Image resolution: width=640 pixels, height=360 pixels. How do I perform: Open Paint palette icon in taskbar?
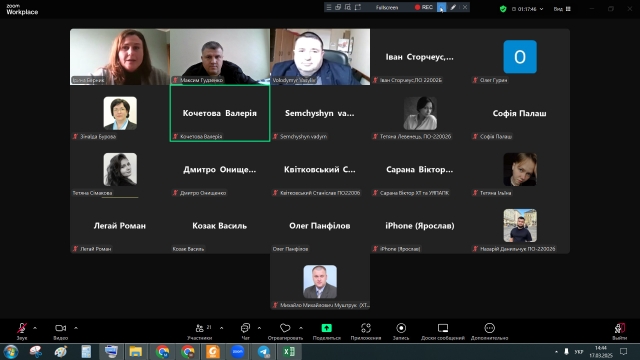(x=61, y=351)
